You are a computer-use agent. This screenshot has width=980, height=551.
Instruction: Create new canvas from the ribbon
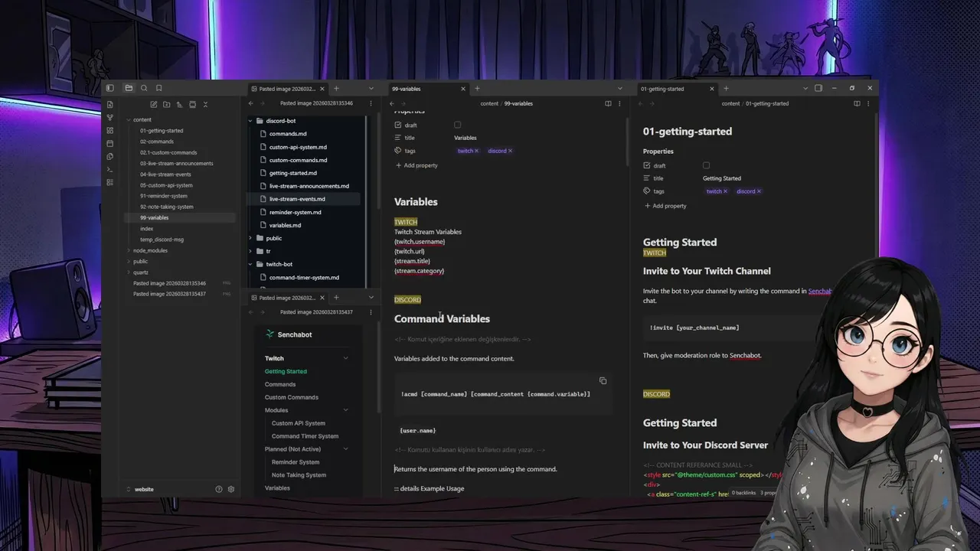pyautogui.click(x=110, y=130)
